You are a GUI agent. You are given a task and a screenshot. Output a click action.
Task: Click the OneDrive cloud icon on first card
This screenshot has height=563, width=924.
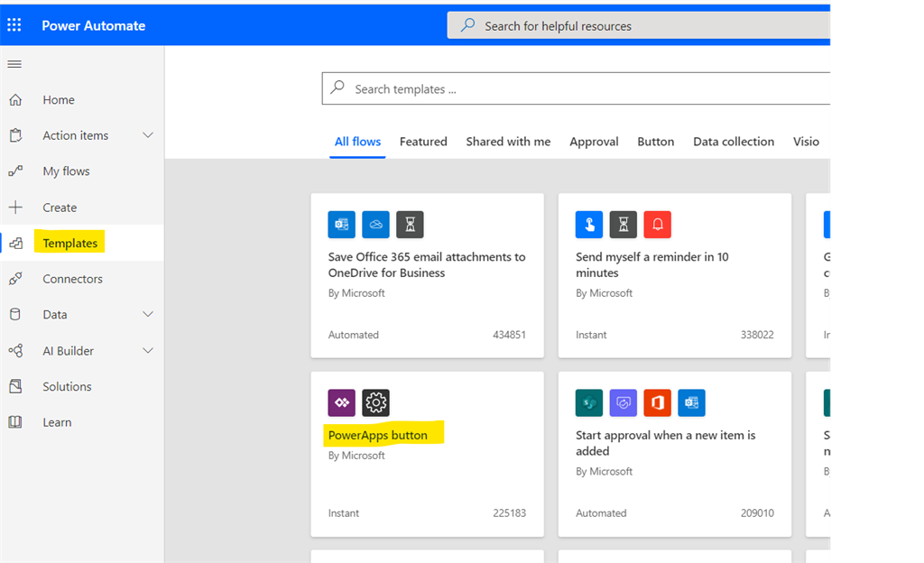coord(376,225)
